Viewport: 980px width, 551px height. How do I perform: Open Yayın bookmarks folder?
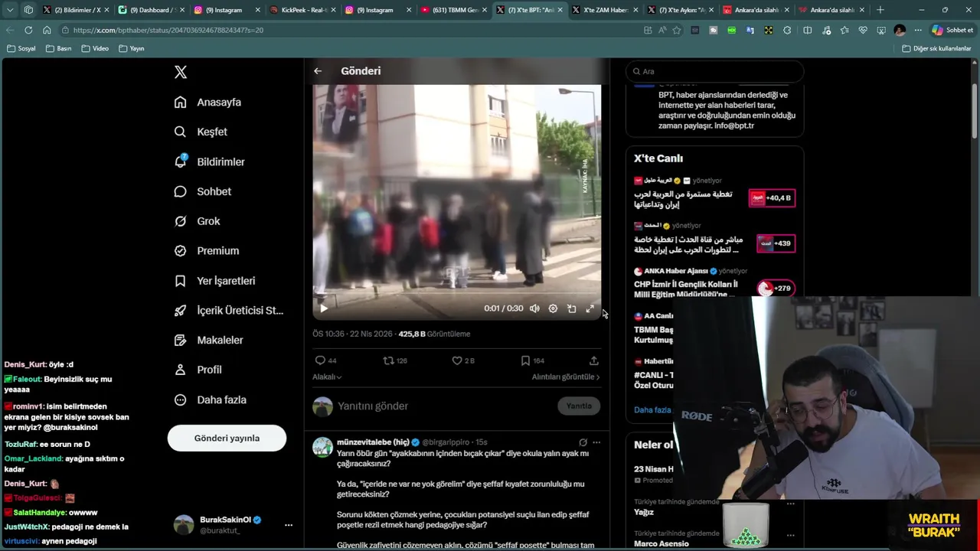[x=132, y=48]
